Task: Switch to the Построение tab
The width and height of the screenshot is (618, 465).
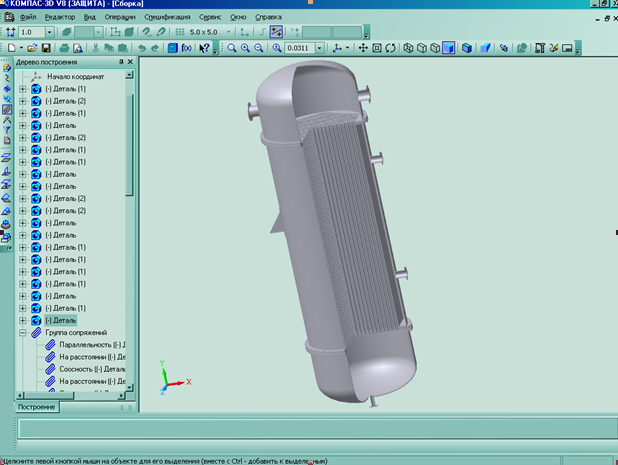Action: click(37, 407)
